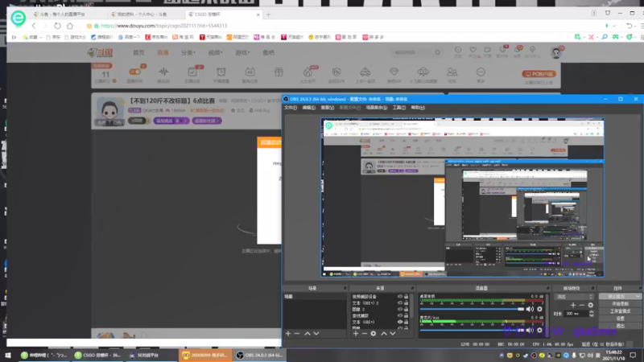
Task: Open OBS 场景集合(S) menu
Action: pos(376,108)
